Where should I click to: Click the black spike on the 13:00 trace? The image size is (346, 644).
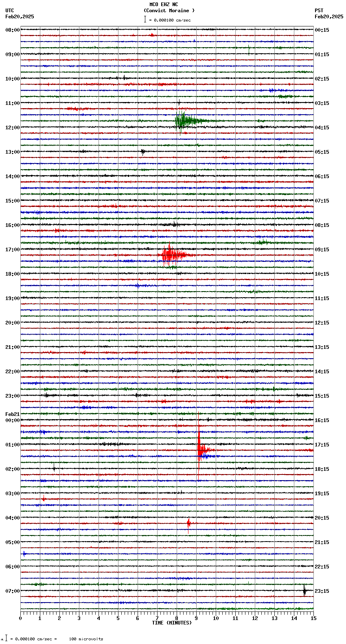(142, 152)
